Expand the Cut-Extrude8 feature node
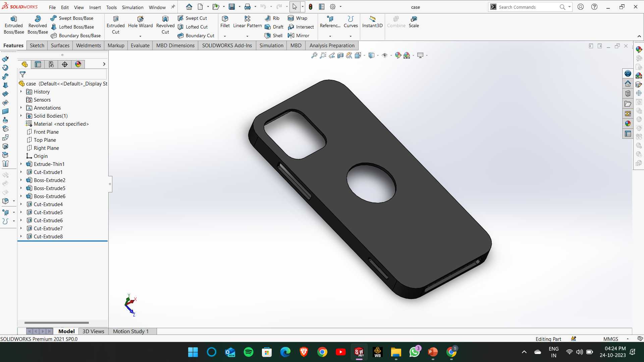This screenshot has width=644, height=362. coord(21,237)
